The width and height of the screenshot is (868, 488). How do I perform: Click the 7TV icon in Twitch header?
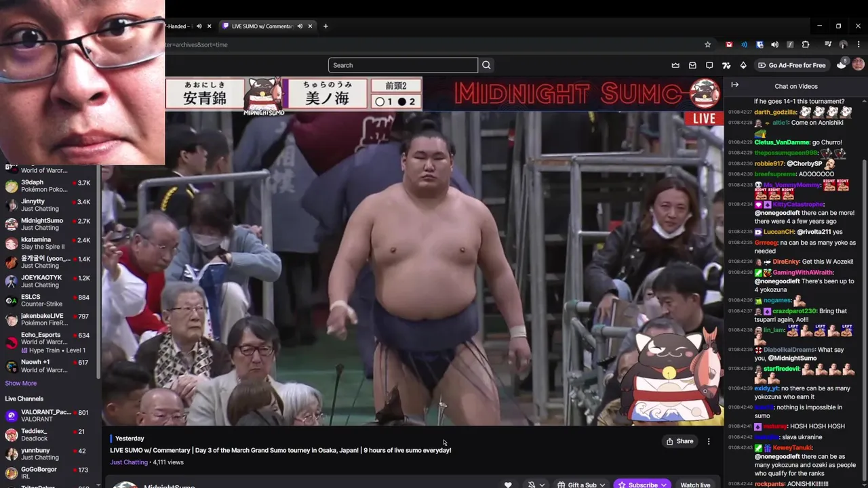(726, 65)
